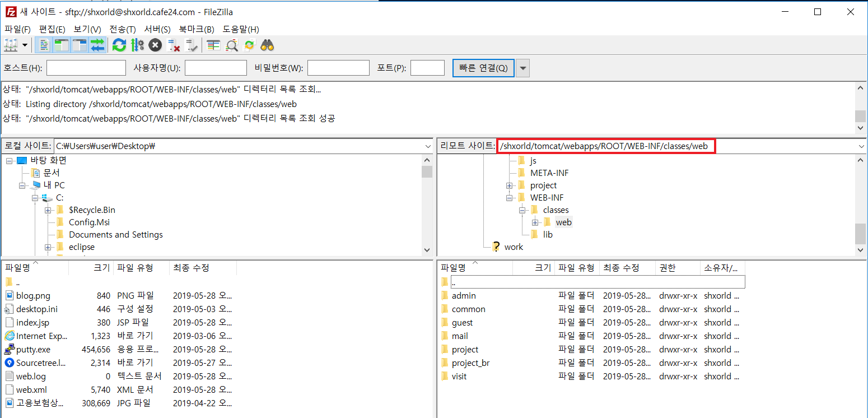
Task: Expand eclipse folder in local tree
Action: tap(48, 247)
